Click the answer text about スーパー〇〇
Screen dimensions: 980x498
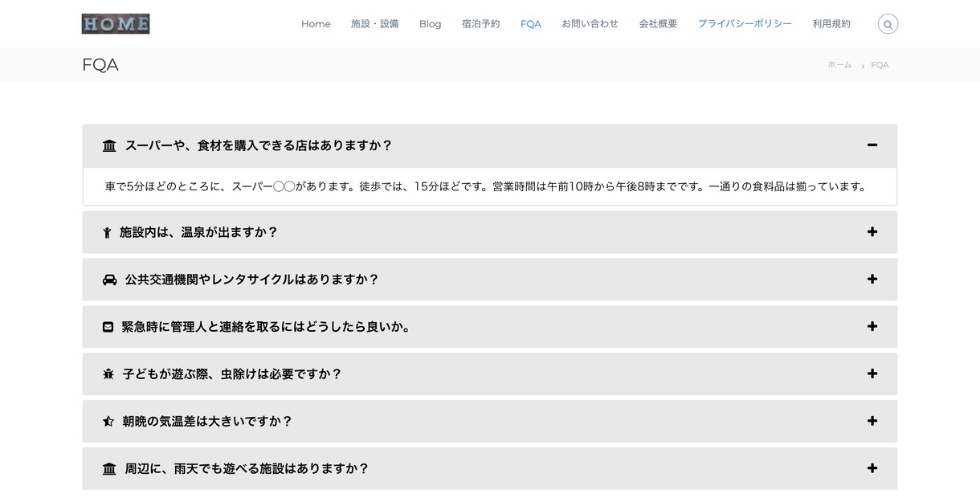click(488, 187)
